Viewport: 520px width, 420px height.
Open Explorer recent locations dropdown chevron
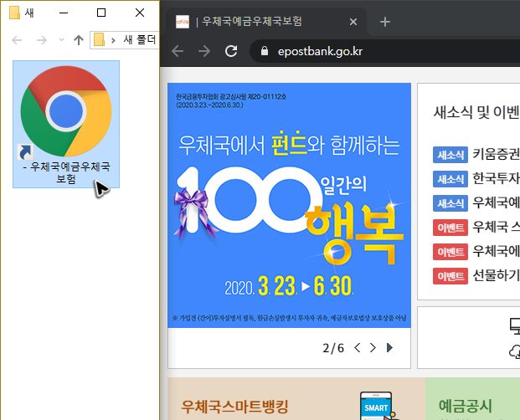point(61,40)
